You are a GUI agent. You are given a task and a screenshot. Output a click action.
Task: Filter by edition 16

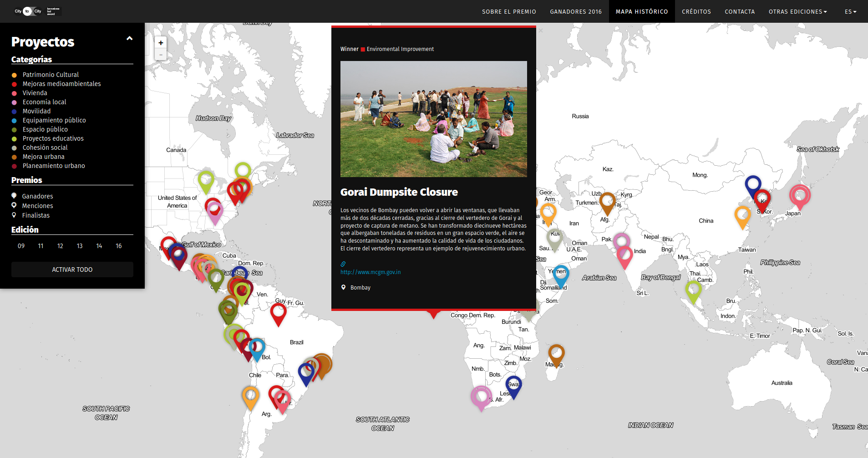pos(119,246)
